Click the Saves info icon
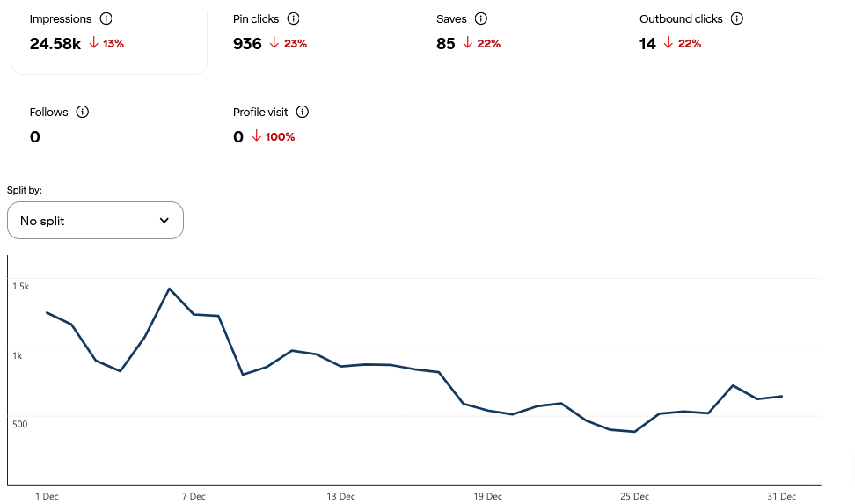This screenshot has height=504, width=855. [481, 18]
